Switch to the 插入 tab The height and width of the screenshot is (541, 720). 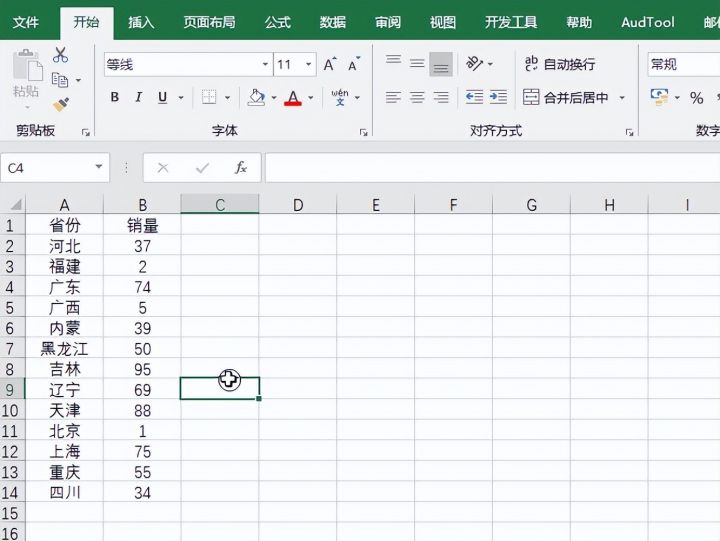[x=141, y=22]
